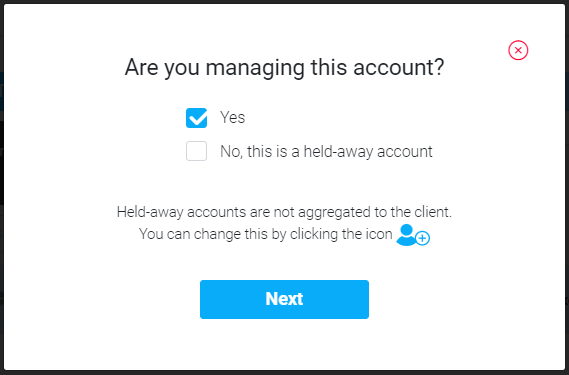Tick the empty box next to No option
The height and width of the screenshot is (375, 569).
tap(196, 151)
